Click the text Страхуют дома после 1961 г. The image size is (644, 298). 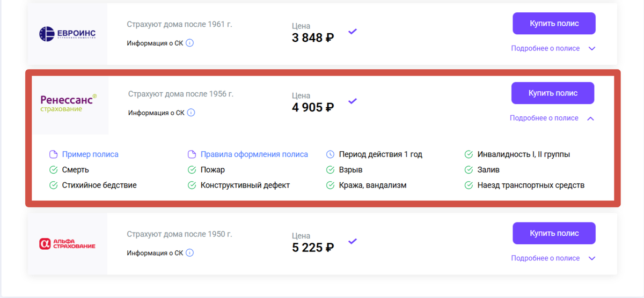click(179, 24)
